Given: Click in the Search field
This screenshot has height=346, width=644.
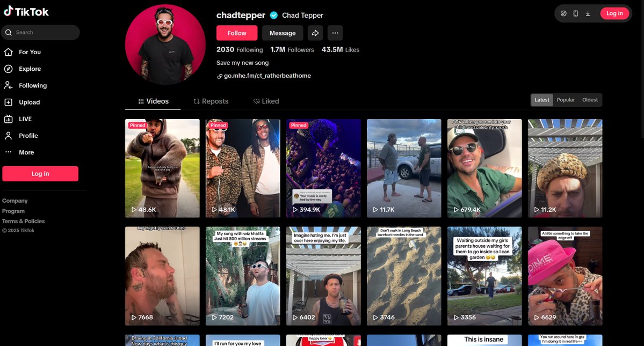Looking at the screenshot, I should [40, 32].
